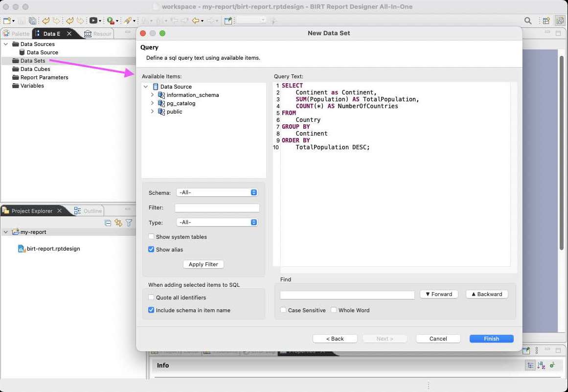568x392 pixels.
Task: Click the Back button in the dialog
Action: [335, 338]
